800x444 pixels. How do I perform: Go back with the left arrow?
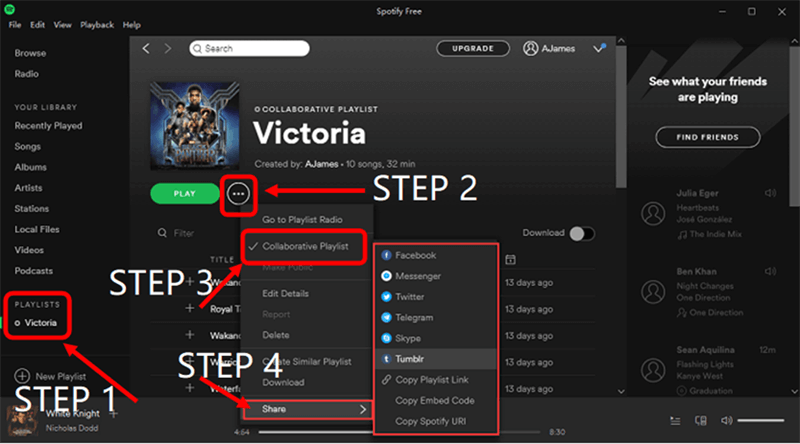(146, 48)
